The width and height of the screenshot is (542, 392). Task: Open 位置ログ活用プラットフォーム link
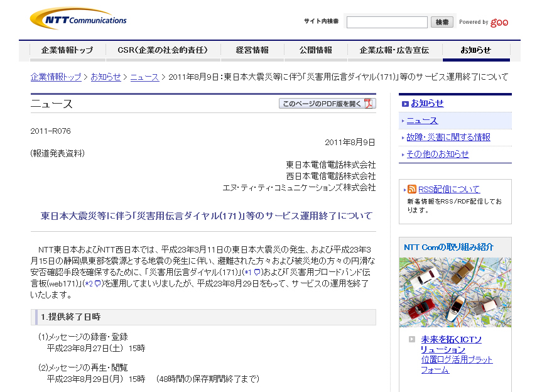pyautogui.click(x=457, y=365)
